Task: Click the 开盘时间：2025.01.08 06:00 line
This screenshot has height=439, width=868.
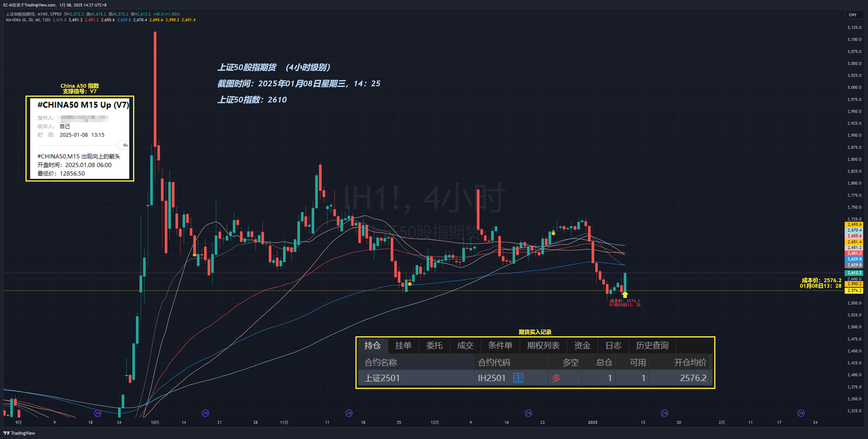Action: pos(75,165)
